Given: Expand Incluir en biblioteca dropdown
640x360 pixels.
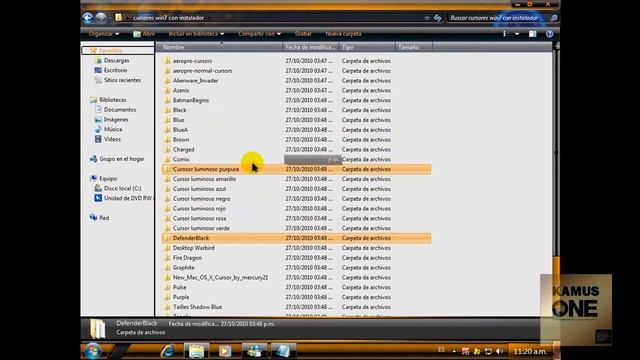Looking at the screenshot, I should pos(196,34).
